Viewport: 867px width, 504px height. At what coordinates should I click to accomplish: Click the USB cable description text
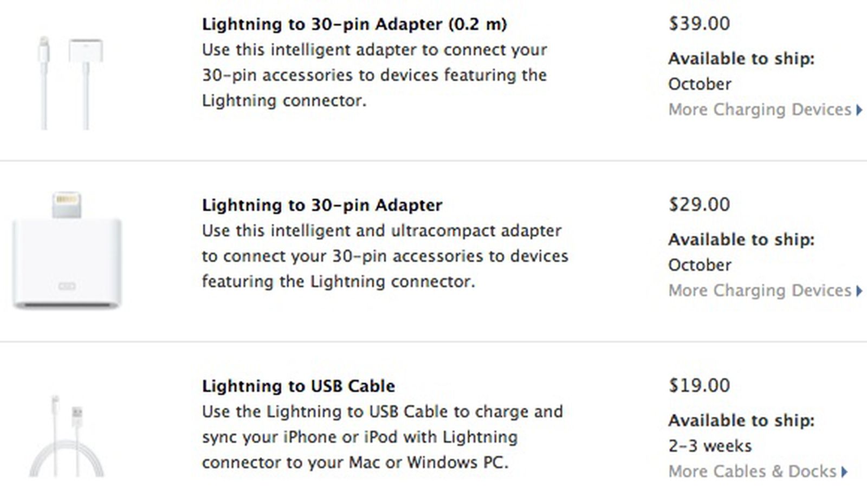(382, 437)
